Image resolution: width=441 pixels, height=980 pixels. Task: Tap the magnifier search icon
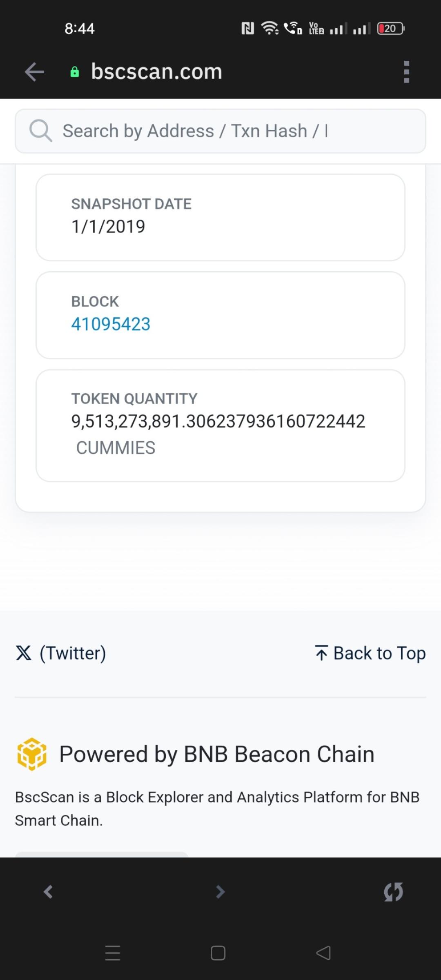tap(40, 131)
